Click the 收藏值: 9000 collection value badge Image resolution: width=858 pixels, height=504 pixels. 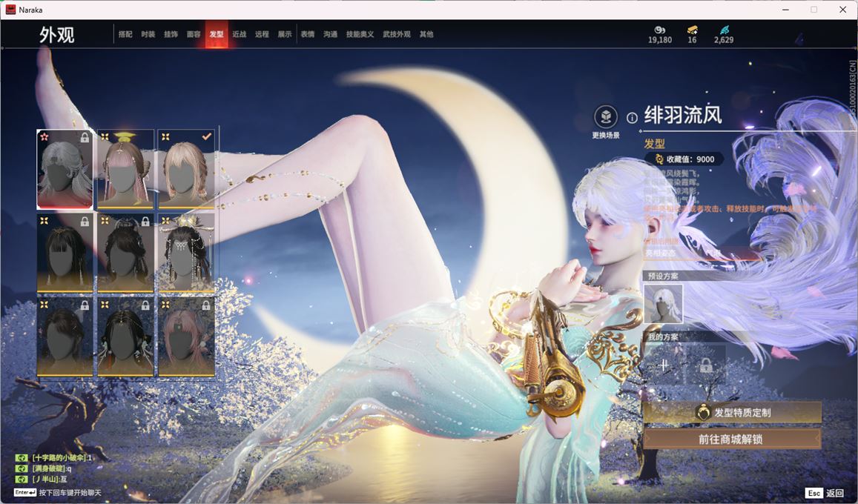684,159
